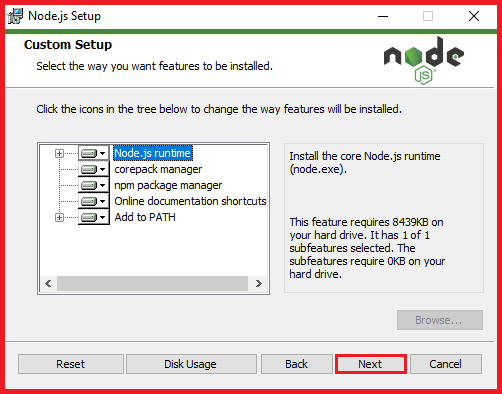The height and width of the screenshot is (394, 502).
Task: Select Online documentation shortcuts feature
Action: coord(190,201)
